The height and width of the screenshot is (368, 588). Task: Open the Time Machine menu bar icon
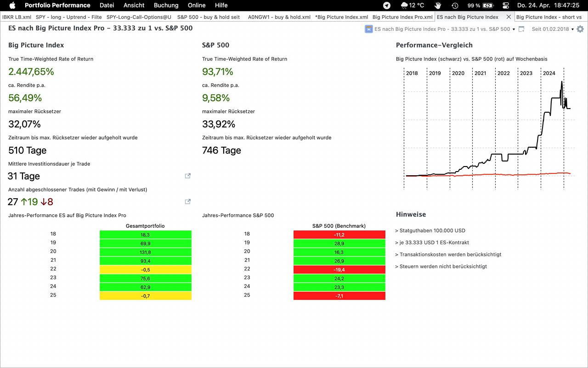click(455, 6)
